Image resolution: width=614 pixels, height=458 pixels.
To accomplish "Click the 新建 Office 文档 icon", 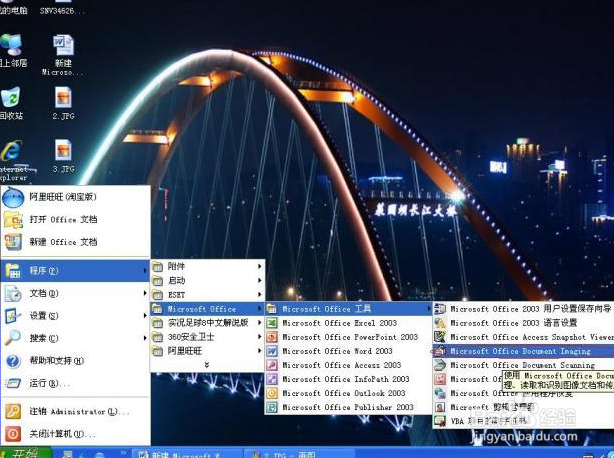I will click(13, 242).
